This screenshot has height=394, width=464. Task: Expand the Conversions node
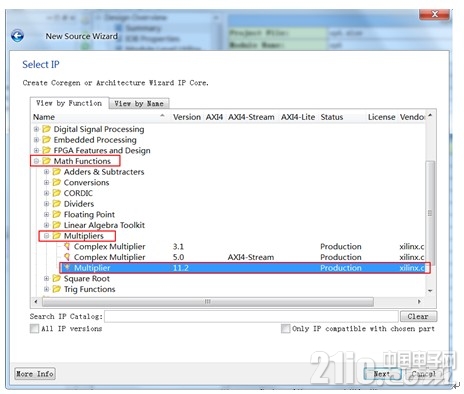(47, 182)
